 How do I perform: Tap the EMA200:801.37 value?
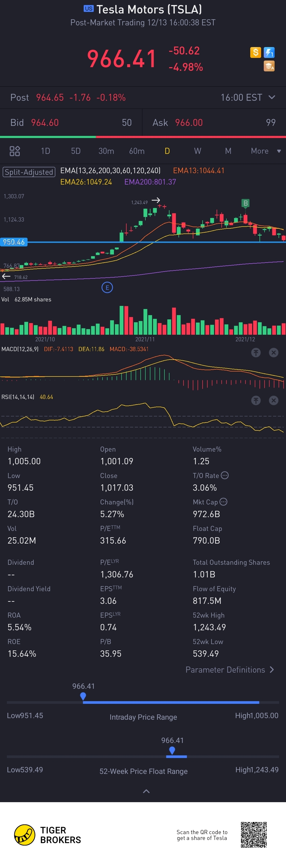pos(150,182)
